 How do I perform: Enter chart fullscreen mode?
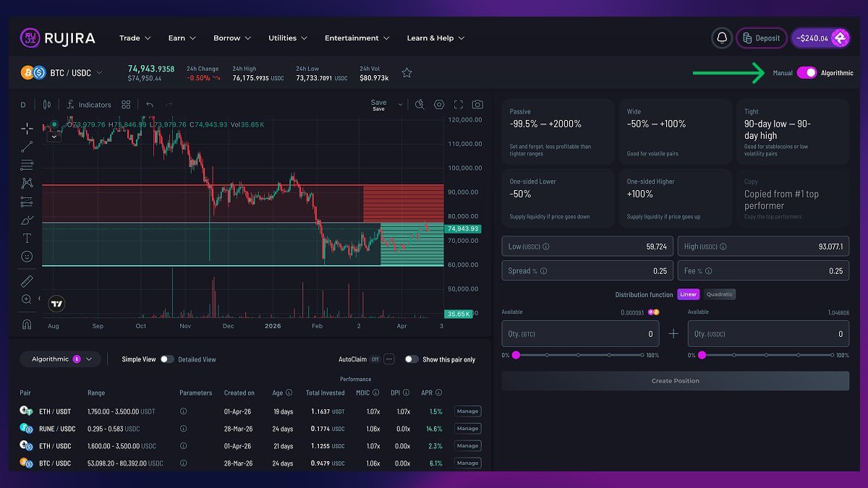pyautogui.click(x=458, y=105)
